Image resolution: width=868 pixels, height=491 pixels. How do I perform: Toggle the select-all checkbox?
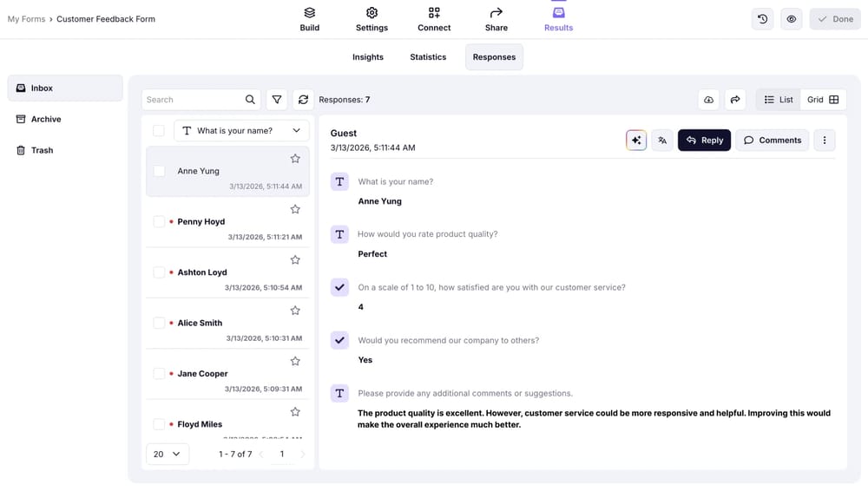tap(159, 131)
